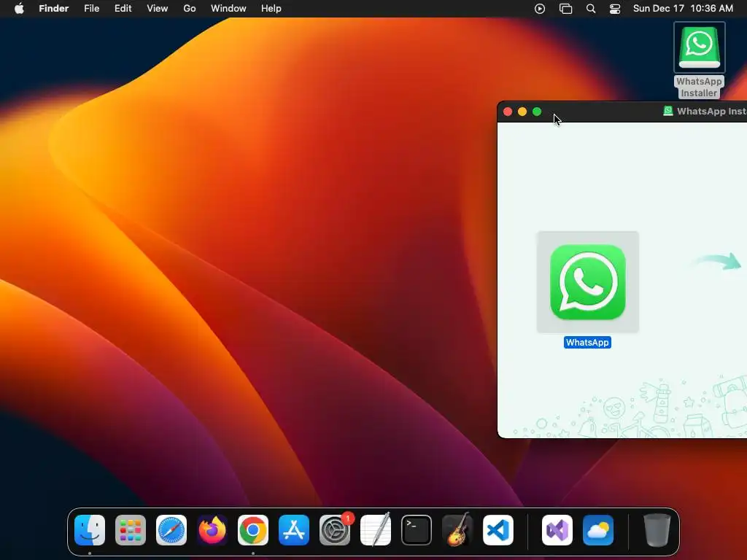Open System Settings with update badge

(335, 530)
